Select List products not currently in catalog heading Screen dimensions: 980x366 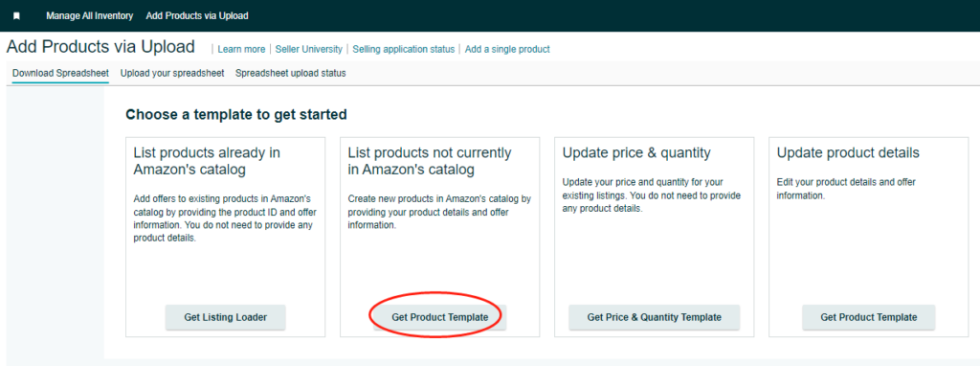430,161
